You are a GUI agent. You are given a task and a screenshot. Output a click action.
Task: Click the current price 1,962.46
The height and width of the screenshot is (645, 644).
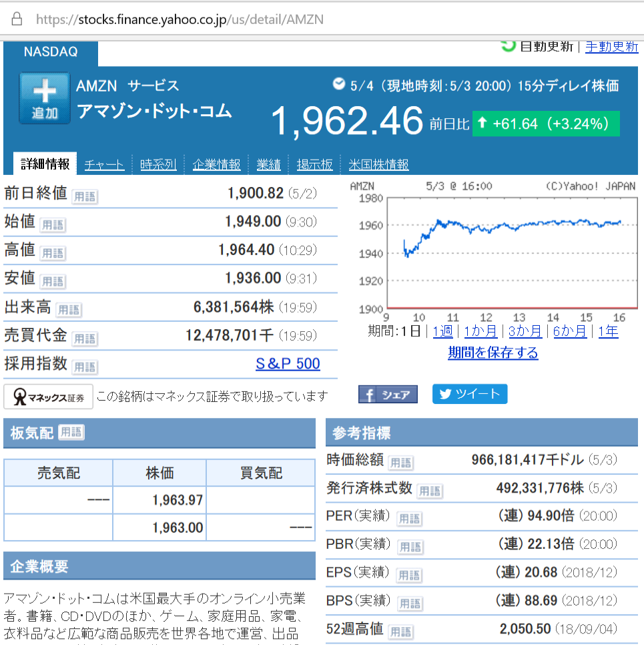click(347, 121)
